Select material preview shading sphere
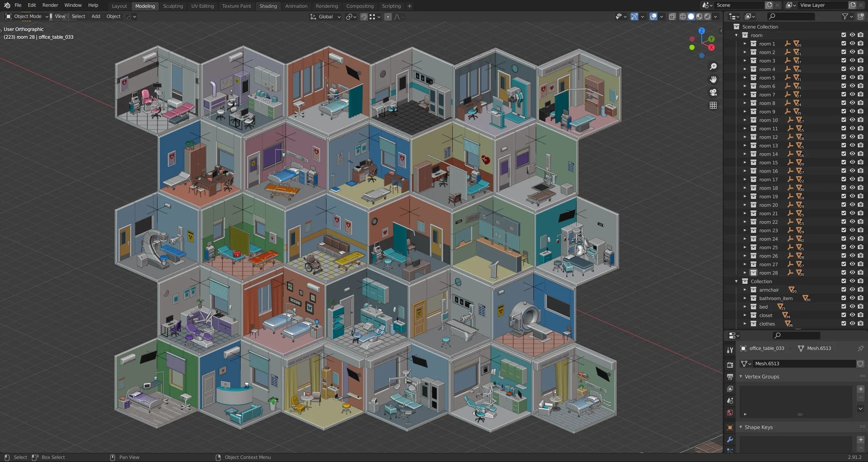Viewport: 868px width, 462px height. point(699,16)
